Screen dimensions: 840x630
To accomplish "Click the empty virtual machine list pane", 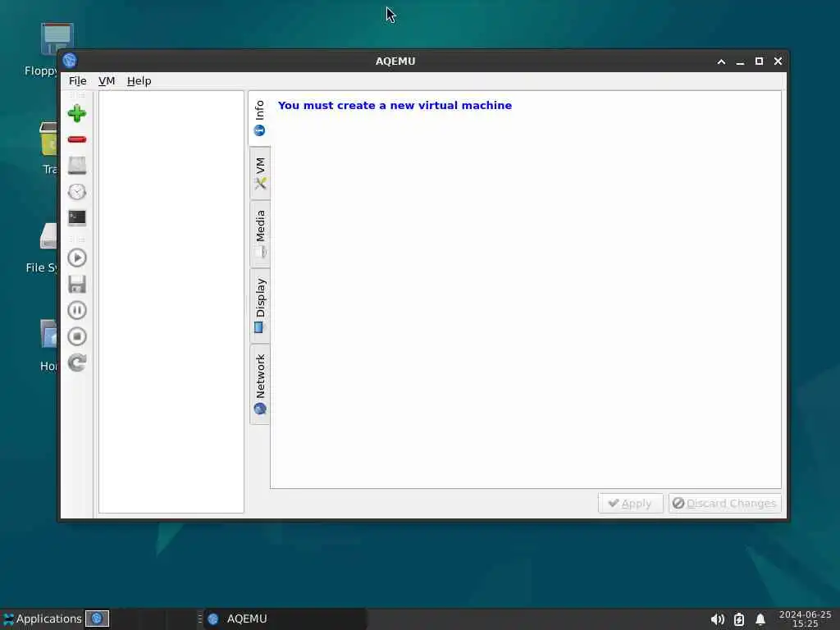I will [x=171, y=302].
